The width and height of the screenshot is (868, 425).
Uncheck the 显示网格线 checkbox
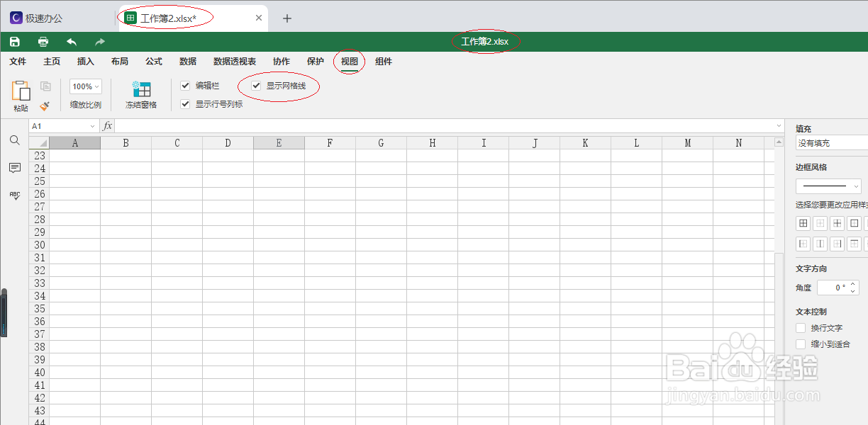pyautogui.click(x=257, y=86)
